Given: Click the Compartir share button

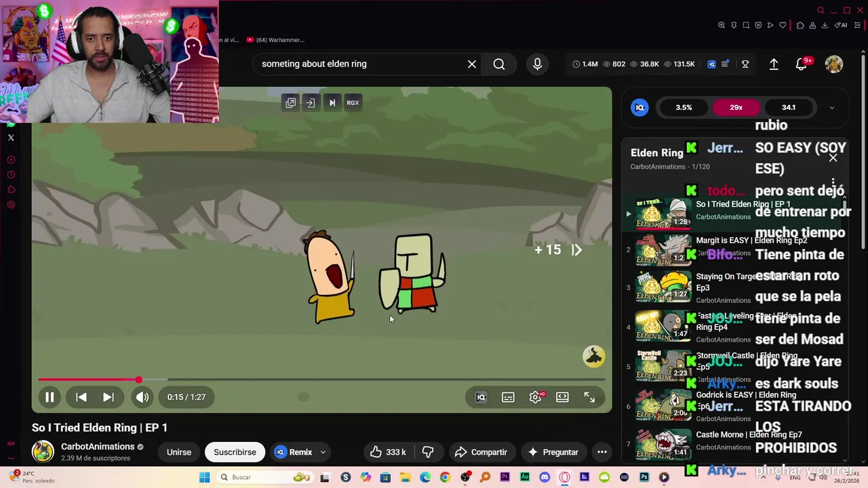Looking at the screenshot, I should point(481,452).
